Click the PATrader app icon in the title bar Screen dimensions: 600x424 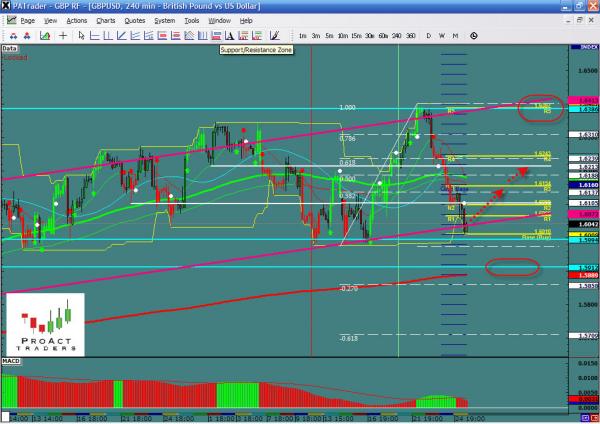tap(5, 5)
